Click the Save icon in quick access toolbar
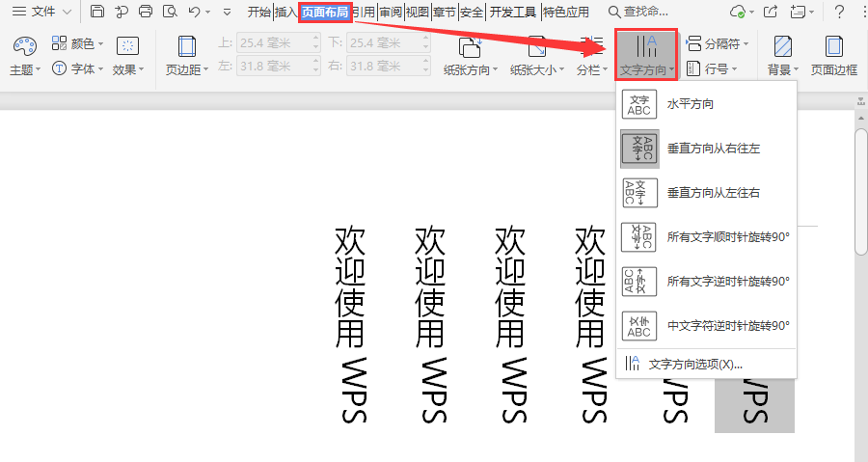This screenshot has height=462, width=868. [97, 12]
